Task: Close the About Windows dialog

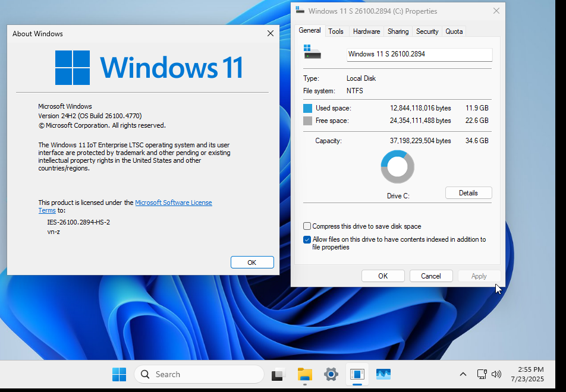Action: (271, 33)
